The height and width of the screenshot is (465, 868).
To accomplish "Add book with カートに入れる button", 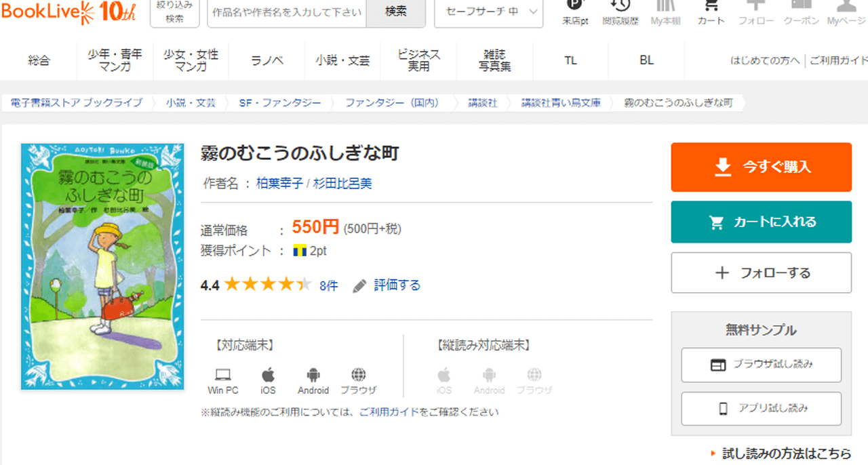I will point(761,222).
